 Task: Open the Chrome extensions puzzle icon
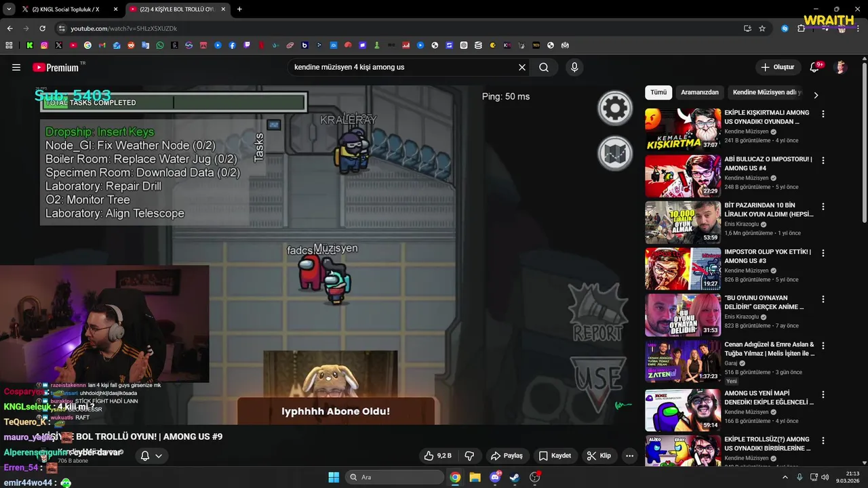point(801,28)
